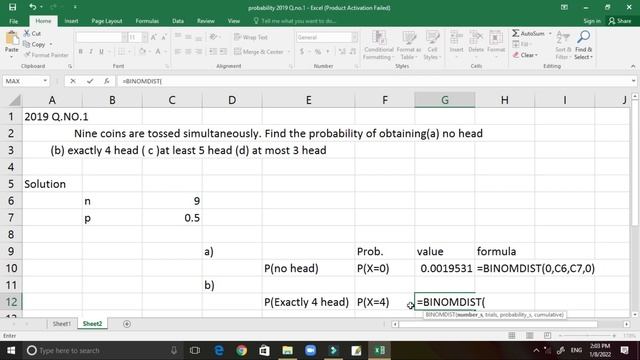Click the Accounting dollar format icon

tap(302, 51)
